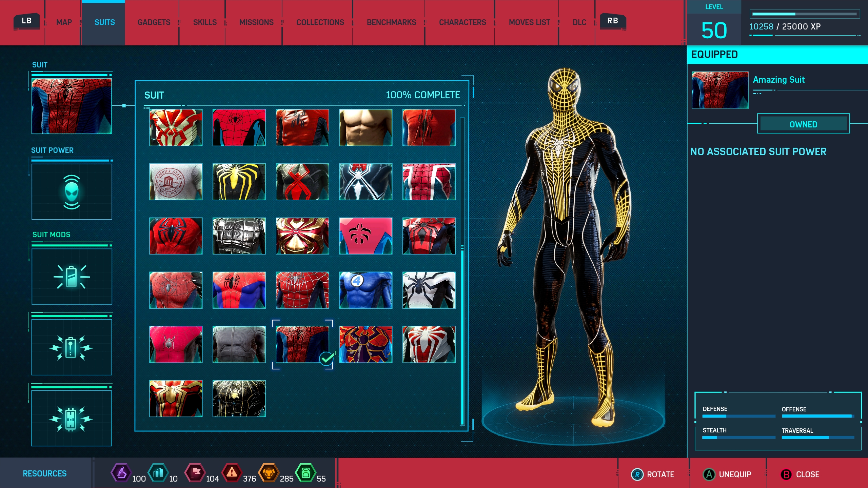868x488 pixels.
Task: Click the pink base token flag icon
Action: pos(195,472)
